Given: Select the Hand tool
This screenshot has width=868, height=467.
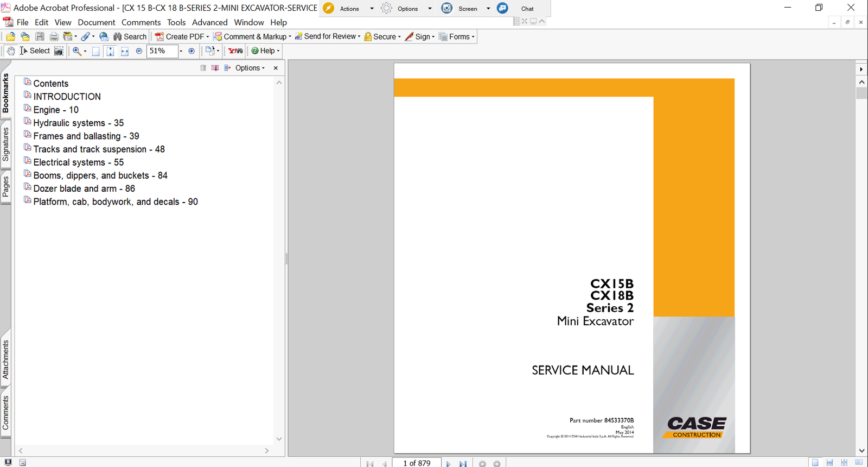Looking at the screenshot, I should [x=10, y=51].
